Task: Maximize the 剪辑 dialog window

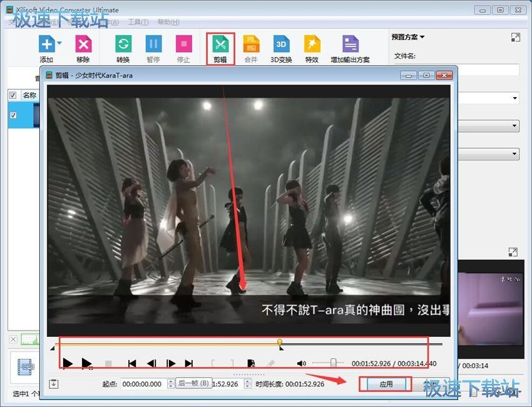Action: [x=426, y=75]
